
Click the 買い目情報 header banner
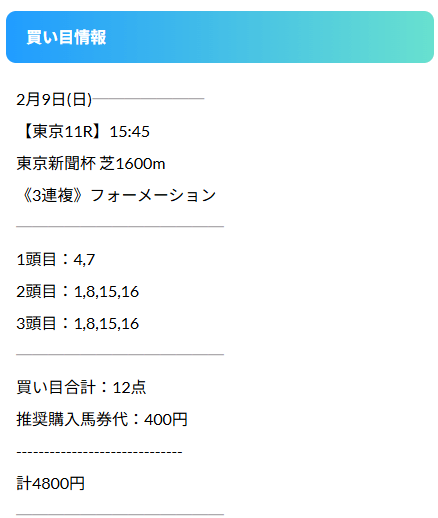[220, 37]
